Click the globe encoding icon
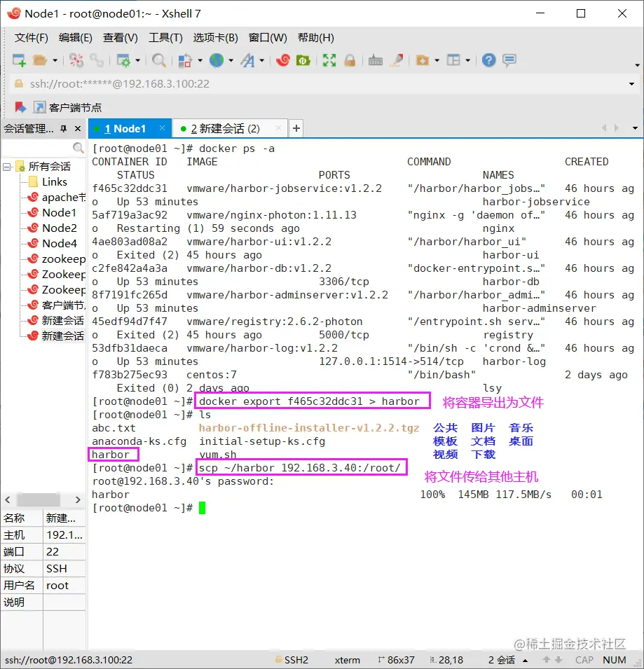This screenshot has height=669, width=644. (217, 60)
